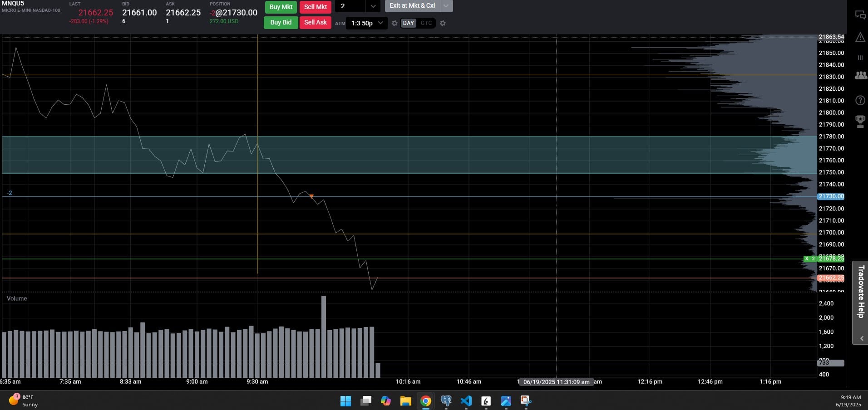Open the trophy icon in sidebar
Image resolution: width=868 pixels, height=410 pixels.
860,121
